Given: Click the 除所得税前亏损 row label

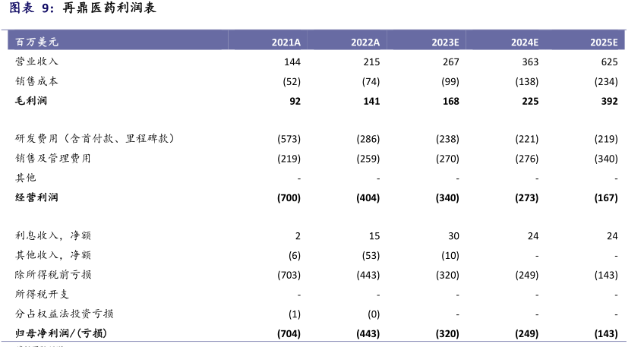Looking at the screenshot, I should (53, 275).
